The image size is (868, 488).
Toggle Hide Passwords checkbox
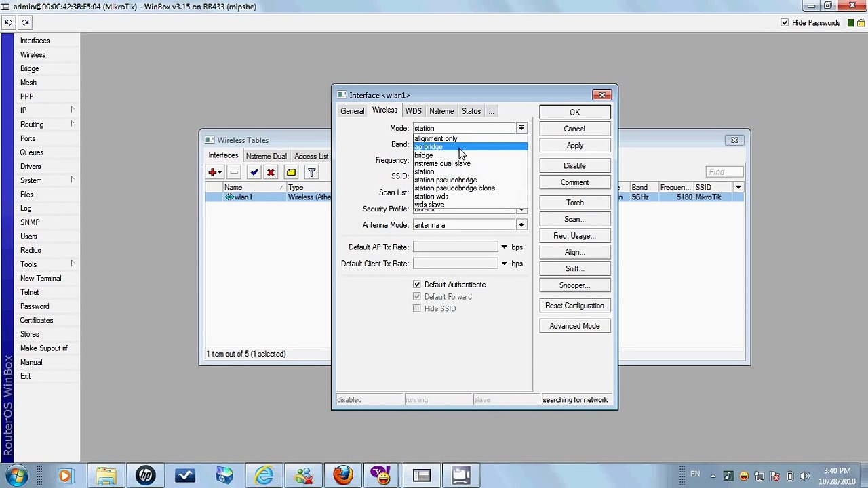(785, 22)
